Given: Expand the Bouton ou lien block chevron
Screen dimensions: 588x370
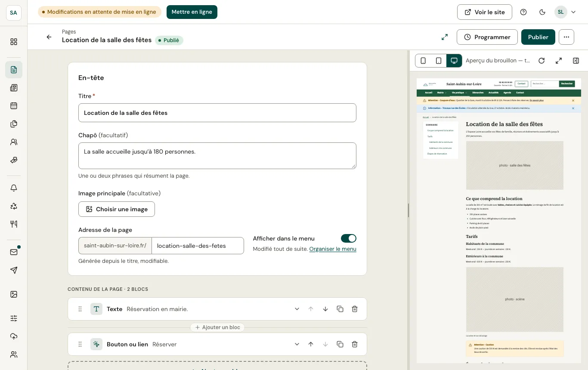Looking at the screenshot, I should (x=297, y=344).
